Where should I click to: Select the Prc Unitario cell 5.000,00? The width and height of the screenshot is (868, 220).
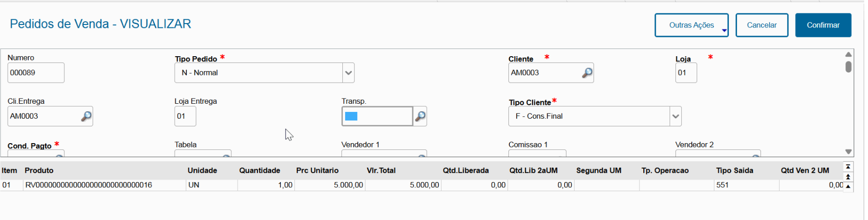click(x=330, y=185)
